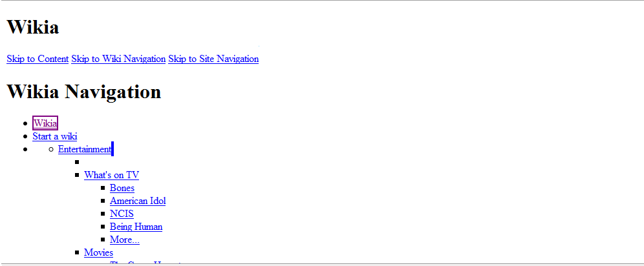
Task: Follow the Skip to Site Navigation link
Action: (x=213, y=59)
